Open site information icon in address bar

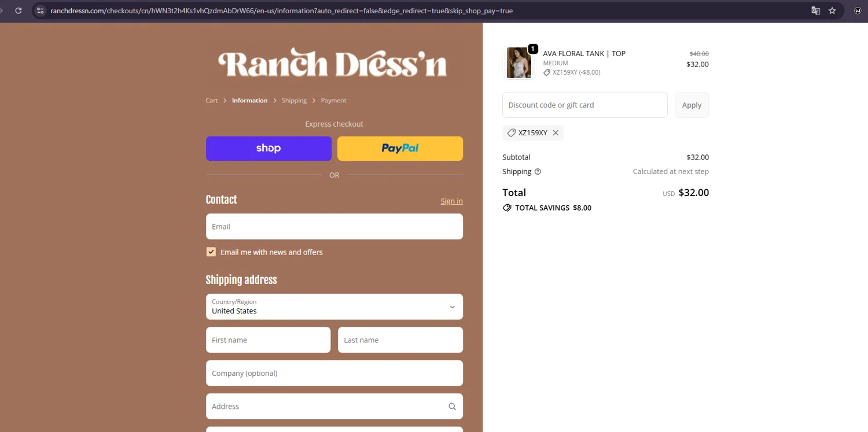(40, 10)
